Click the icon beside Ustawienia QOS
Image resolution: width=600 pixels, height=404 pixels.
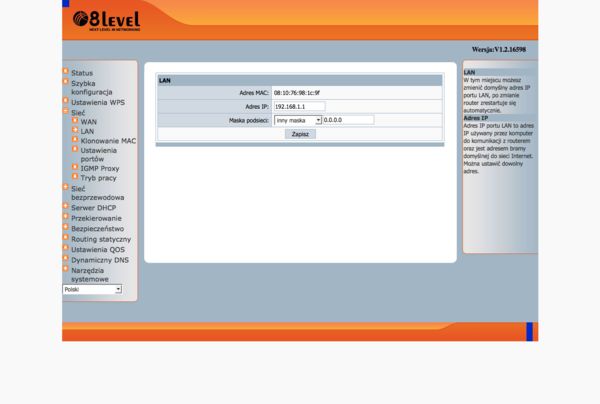pos(65,248)
